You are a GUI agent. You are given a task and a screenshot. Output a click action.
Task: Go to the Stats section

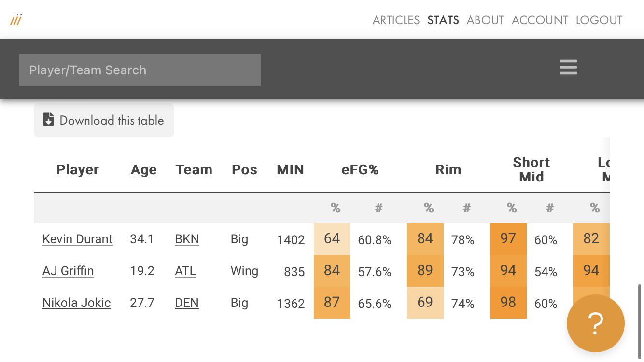[x=443, y=20]
